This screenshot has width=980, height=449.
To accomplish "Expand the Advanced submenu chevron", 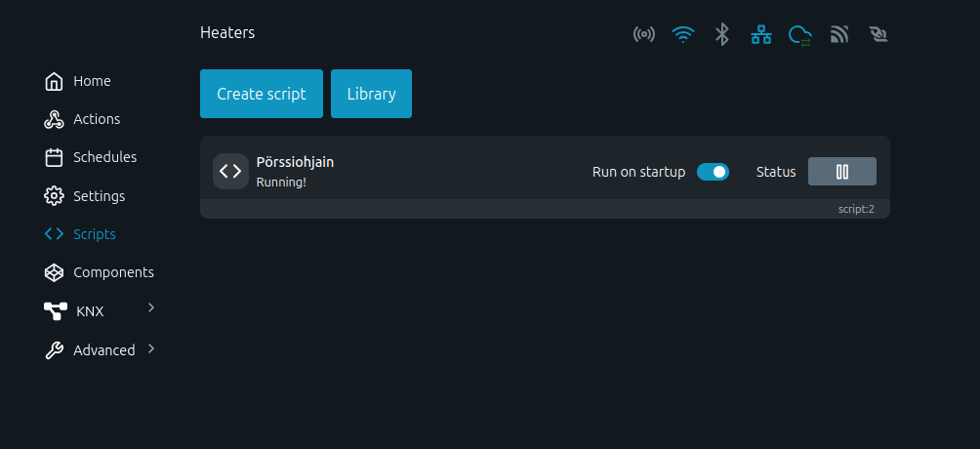I will pyautogui.click(x=150, y=348).
